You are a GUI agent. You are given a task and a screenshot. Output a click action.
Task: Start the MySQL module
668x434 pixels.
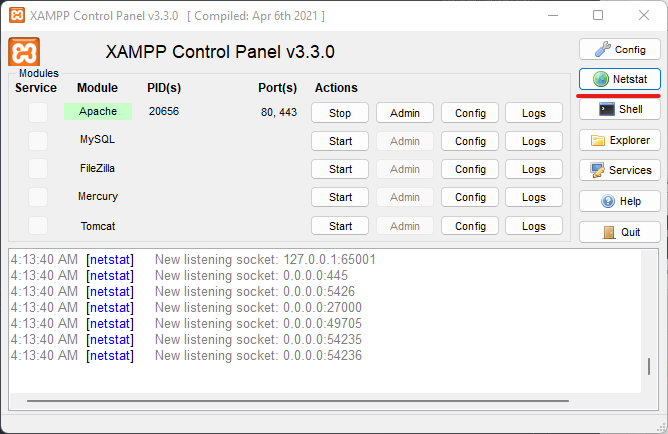point(340,141)
